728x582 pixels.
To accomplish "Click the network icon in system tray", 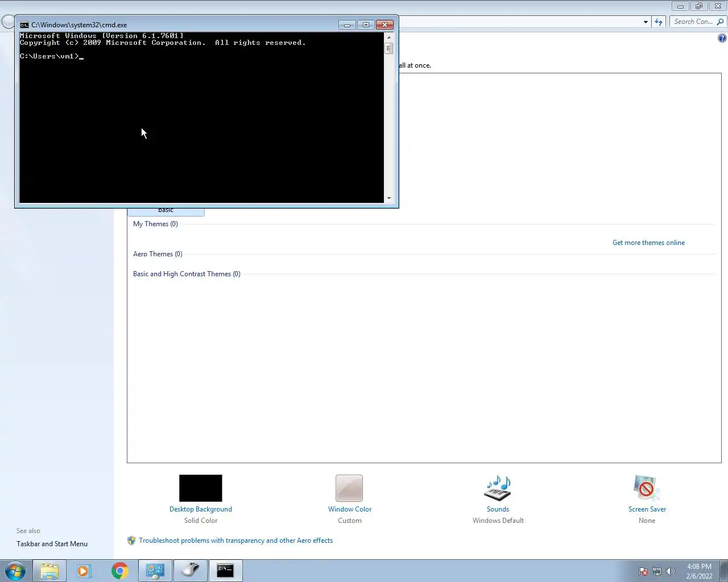I will click(657, 571).
